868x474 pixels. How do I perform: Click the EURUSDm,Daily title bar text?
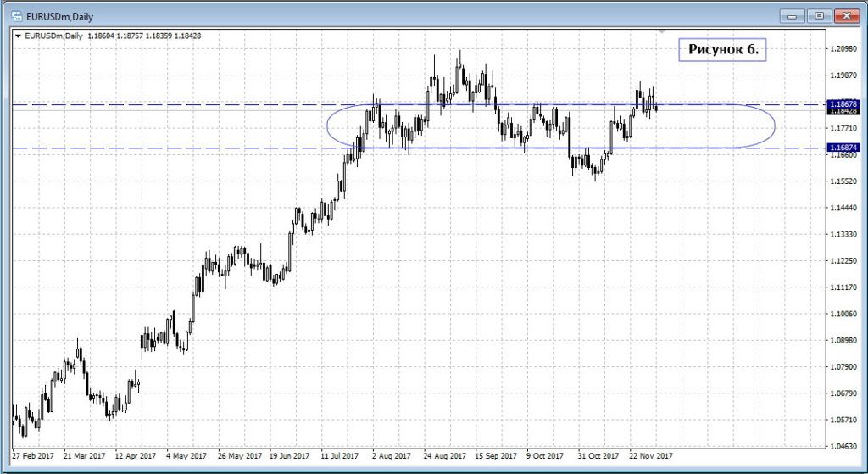(x=53, y=14)
